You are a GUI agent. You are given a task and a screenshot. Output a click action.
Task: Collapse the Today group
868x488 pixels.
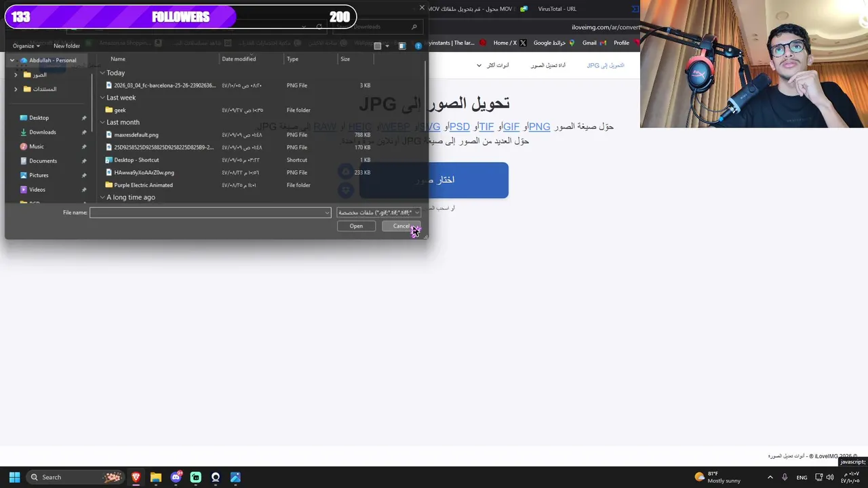pyautogui.click(x=102, y=73)
